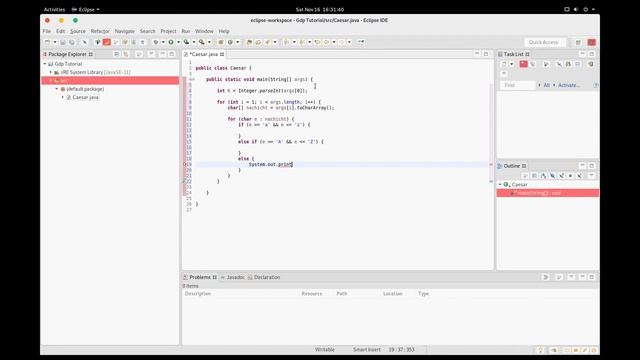
Task: Open the Refactor menu
Action: point(100,31)
